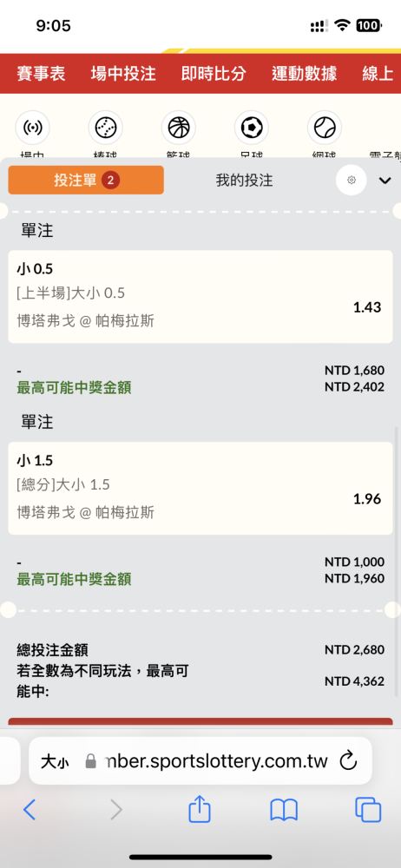Open the in-play live broadcast icon
401x868 pixels.
click(x=33, y=128)
